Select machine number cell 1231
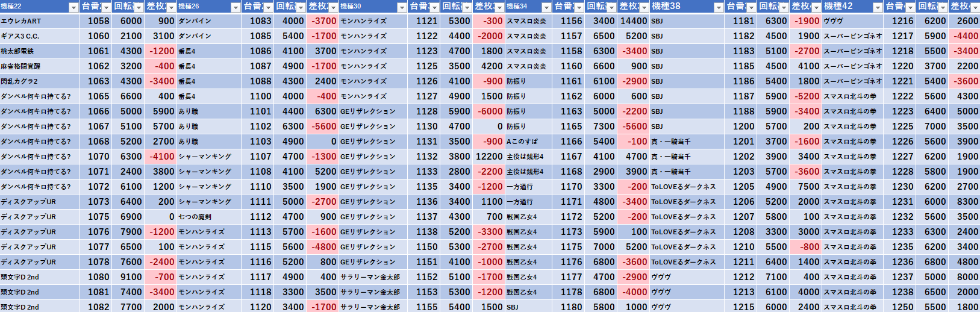Image resolution: width=980 pixels, height=312 pixels. [x=900, y=202]
